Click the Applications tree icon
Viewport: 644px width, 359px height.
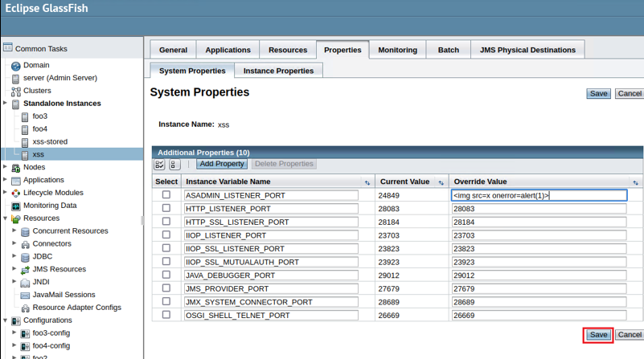coord(15,181)
